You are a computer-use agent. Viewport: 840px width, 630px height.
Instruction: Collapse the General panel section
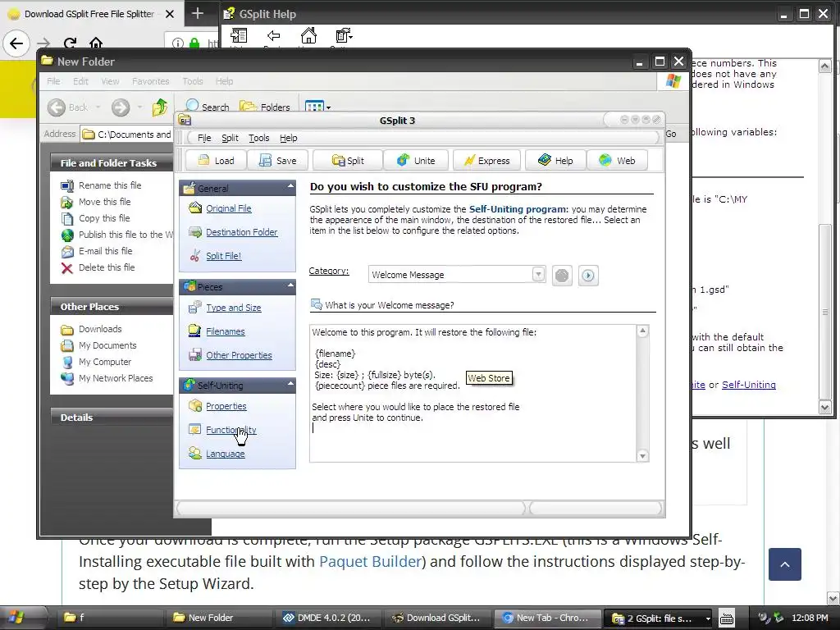[x=290, y=186]
